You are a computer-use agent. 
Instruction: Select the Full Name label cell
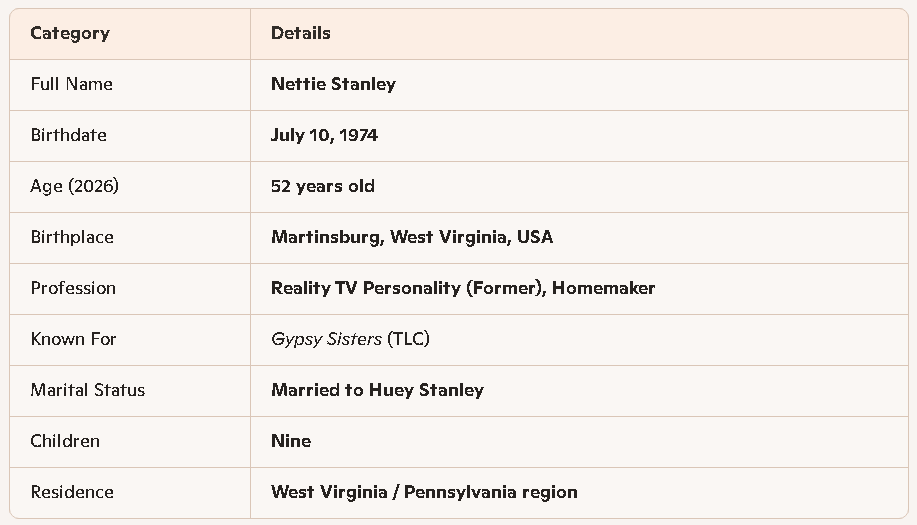(x=71, y=84)
